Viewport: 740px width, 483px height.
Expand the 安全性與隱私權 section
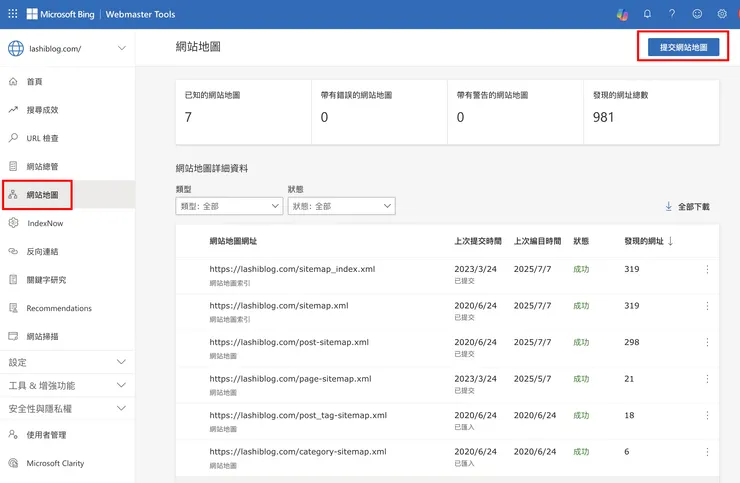[x=122, y=409]
